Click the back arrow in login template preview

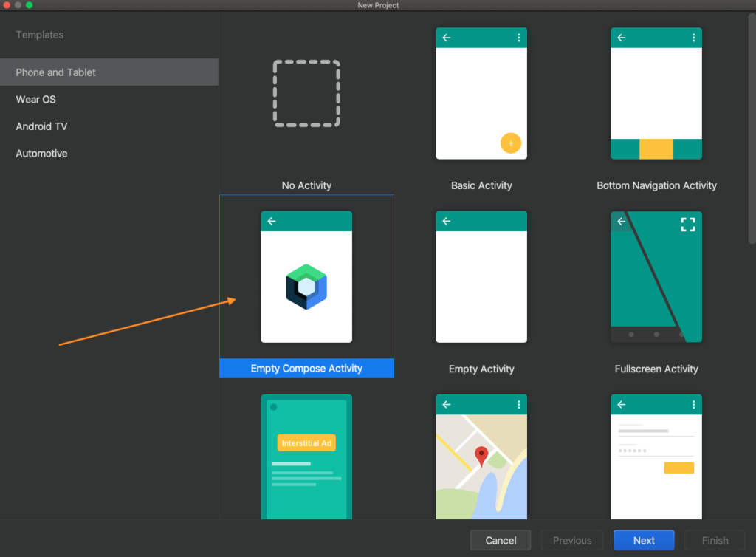click(622, 405)
